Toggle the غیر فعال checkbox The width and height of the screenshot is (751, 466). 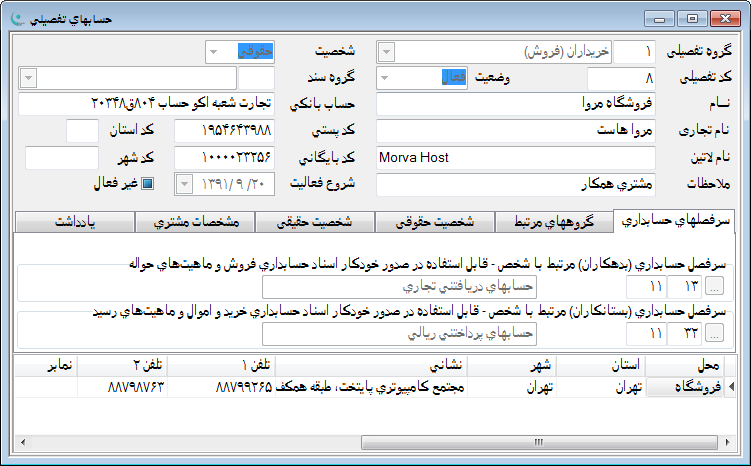(147, 184)
